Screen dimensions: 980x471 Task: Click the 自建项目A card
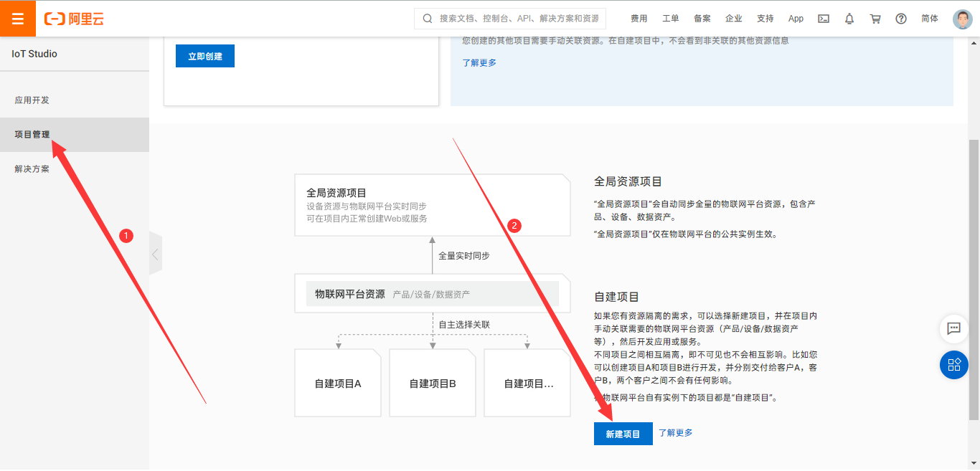tap(338, 383)
